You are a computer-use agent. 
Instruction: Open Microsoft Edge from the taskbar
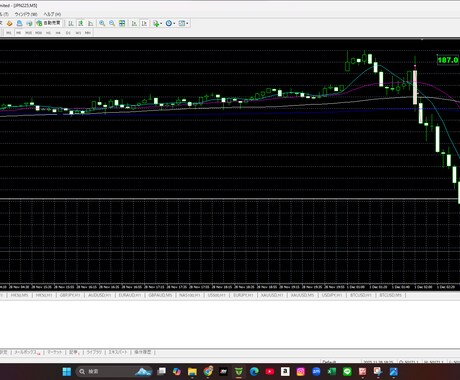pos(254,371)
